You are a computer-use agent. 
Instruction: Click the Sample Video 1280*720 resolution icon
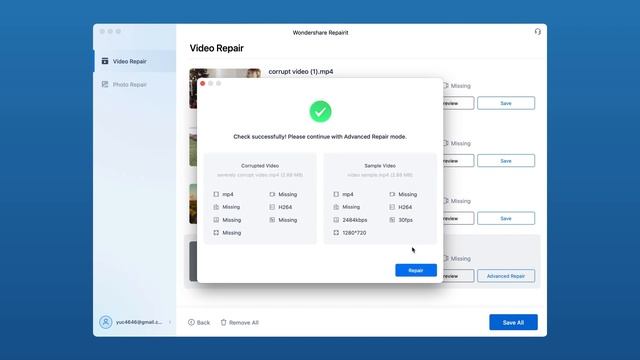[x=336, y=233]
